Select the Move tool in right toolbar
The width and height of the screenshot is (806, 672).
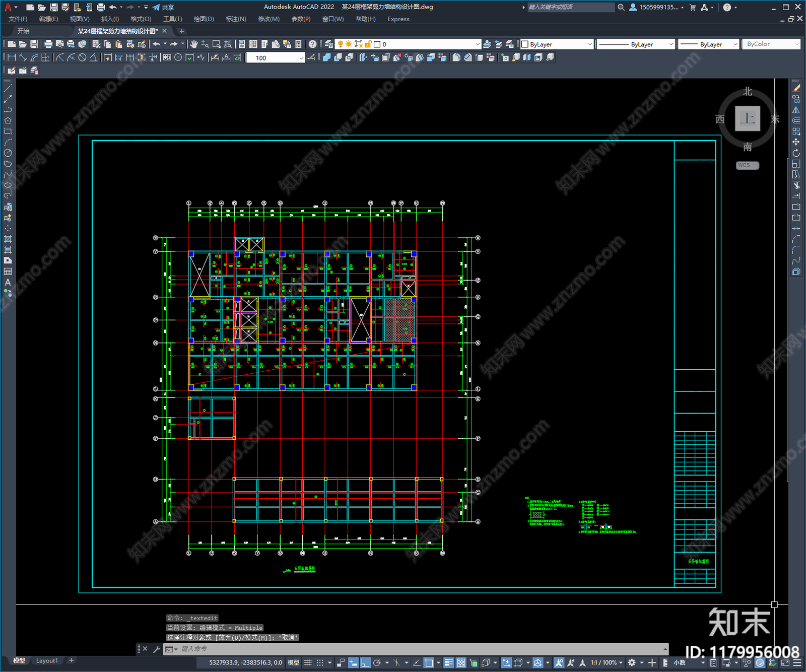click(x=796, y=142)
